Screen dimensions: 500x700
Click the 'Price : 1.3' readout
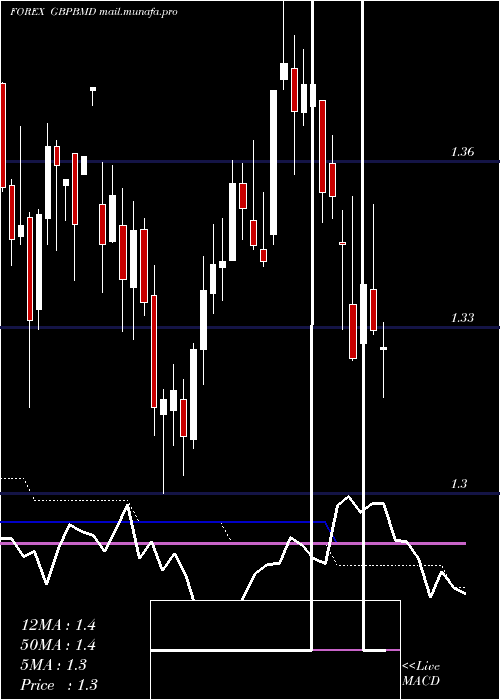pos(59,685)
